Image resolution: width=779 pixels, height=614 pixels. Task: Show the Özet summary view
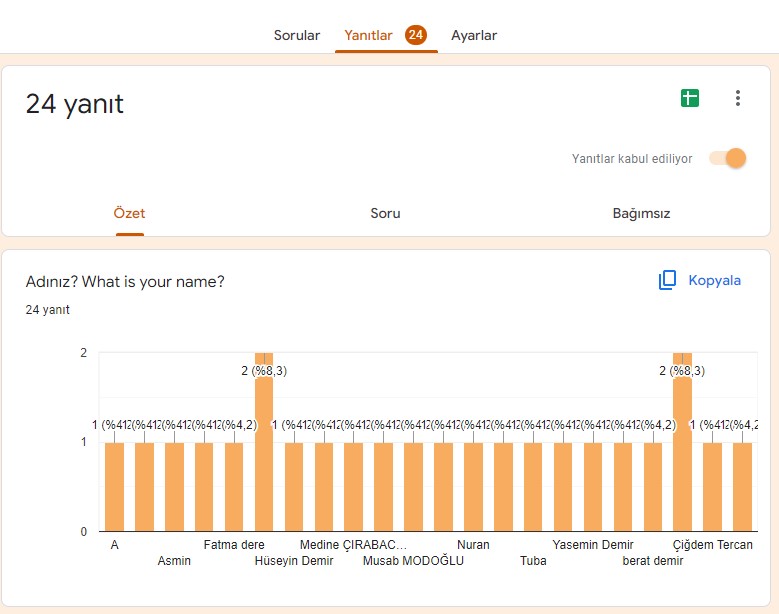129,213
